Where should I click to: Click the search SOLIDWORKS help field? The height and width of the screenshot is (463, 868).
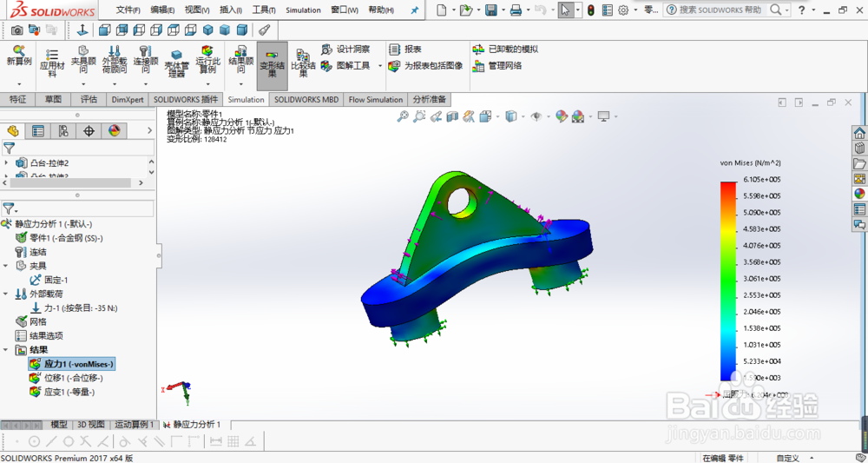720,10
